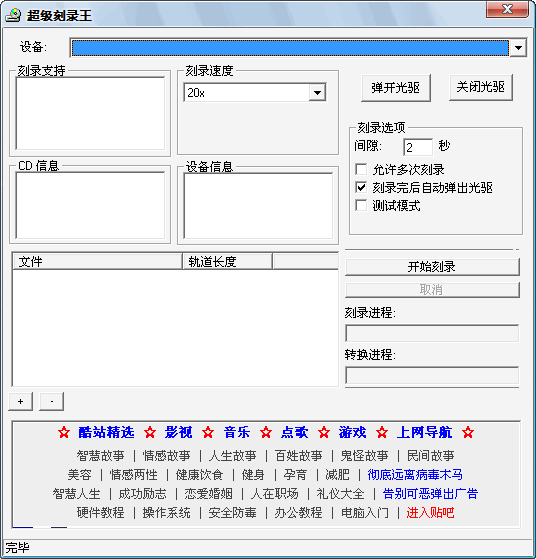536x559 pixels.
Task: Click the 超级刻录王 disc icon in title bar
Action: click(x=13, y=15)
